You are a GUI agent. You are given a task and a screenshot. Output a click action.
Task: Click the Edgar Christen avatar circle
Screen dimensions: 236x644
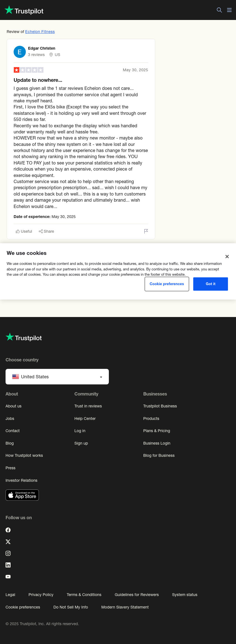20,52
